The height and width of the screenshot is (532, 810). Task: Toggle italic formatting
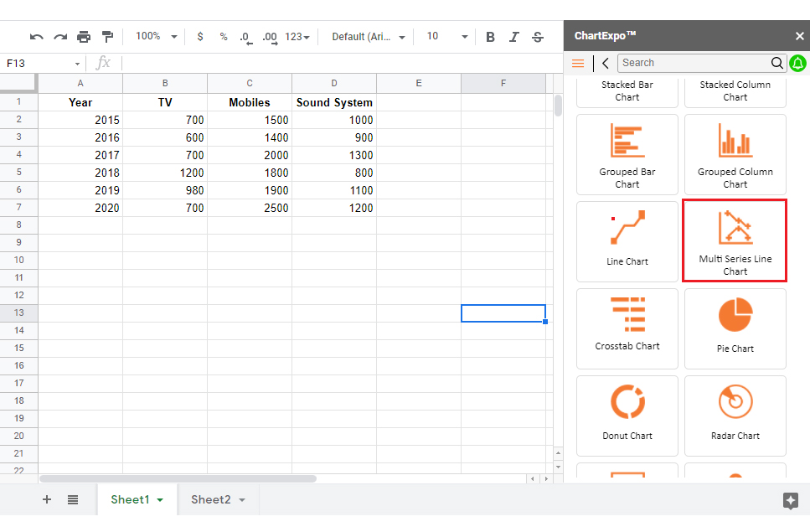point(514,37)
